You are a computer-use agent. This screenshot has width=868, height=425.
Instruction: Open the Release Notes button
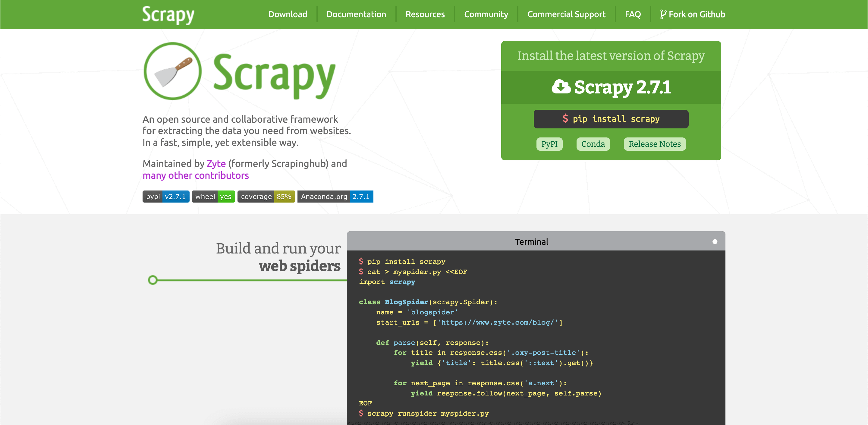[x=654, y=144]
